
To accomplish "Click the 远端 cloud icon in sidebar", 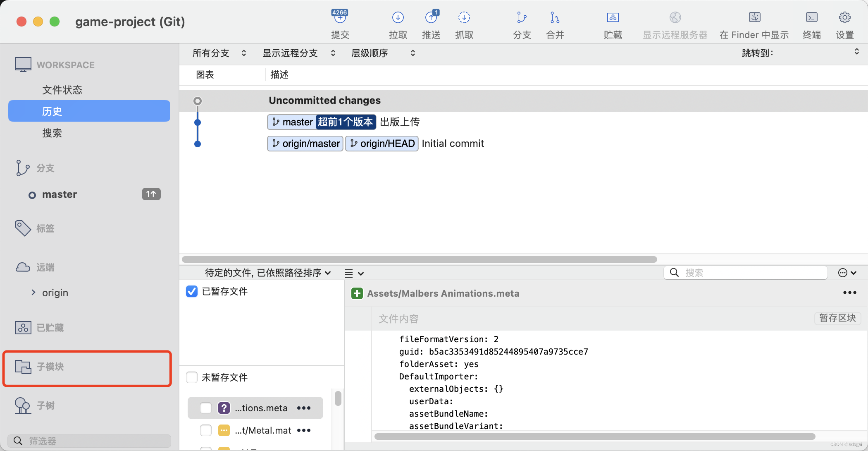I will point(23,267).
